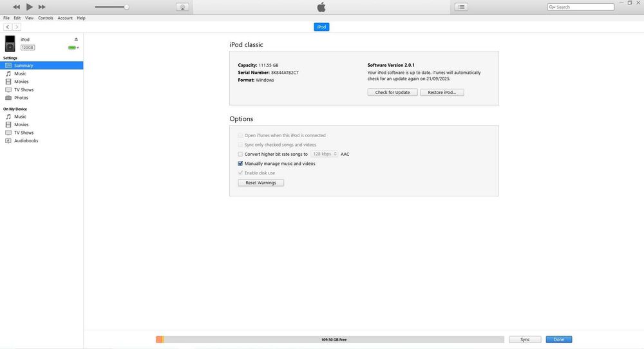
Task: Toggle Enable disk use checkbox
Action: (x=240, y=173)
